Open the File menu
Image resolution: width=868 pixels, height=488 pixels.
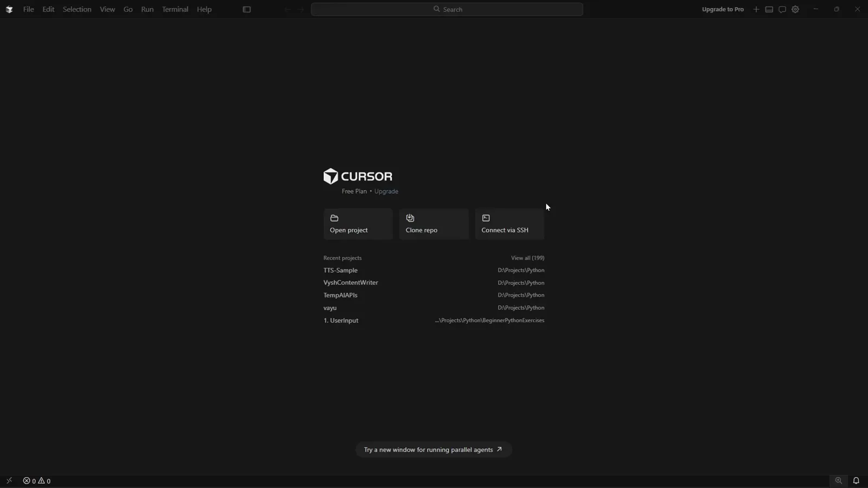28,9
